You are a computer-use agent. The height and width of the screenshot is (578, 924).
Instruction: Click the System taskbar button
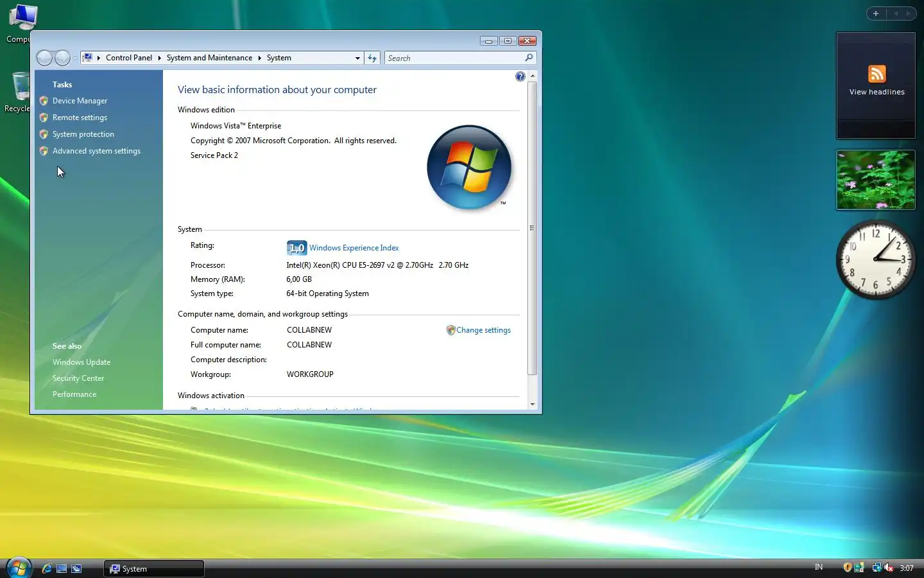[x=154, y=568]
